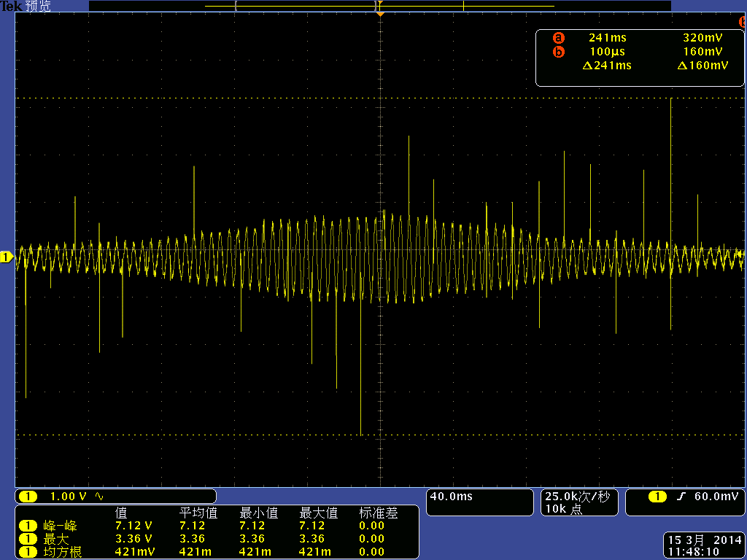Screen dimensions: 747x560
Task: Click the channel 1 ground level marker
Action: coord(6,257)
